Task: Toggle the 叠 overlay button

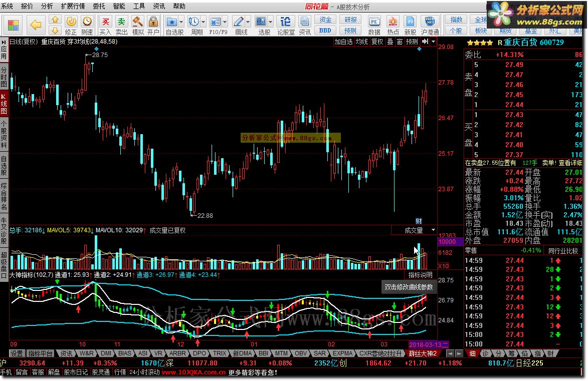Action: pyautogui.click(x=390, y=42)
